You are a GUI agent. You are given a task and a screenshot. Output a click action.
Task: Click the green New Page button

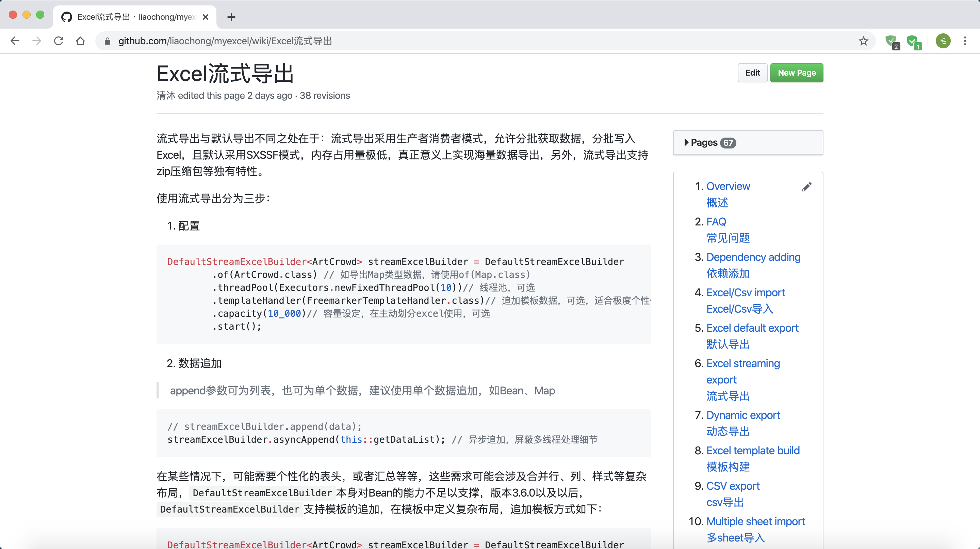[x=797, y=72]
